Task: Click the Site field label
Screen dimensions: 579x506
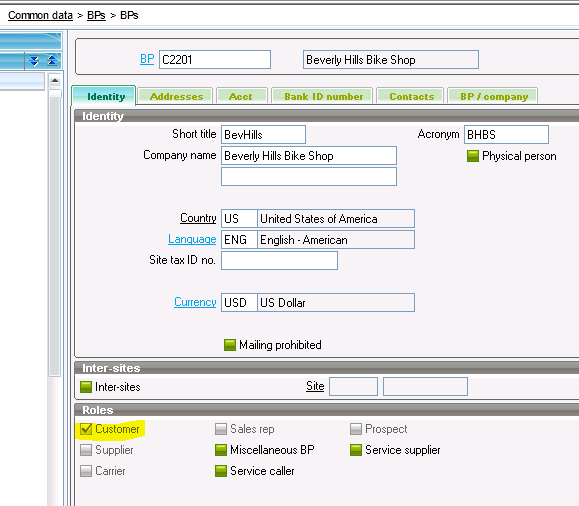Action: click(x=315, y=386)
